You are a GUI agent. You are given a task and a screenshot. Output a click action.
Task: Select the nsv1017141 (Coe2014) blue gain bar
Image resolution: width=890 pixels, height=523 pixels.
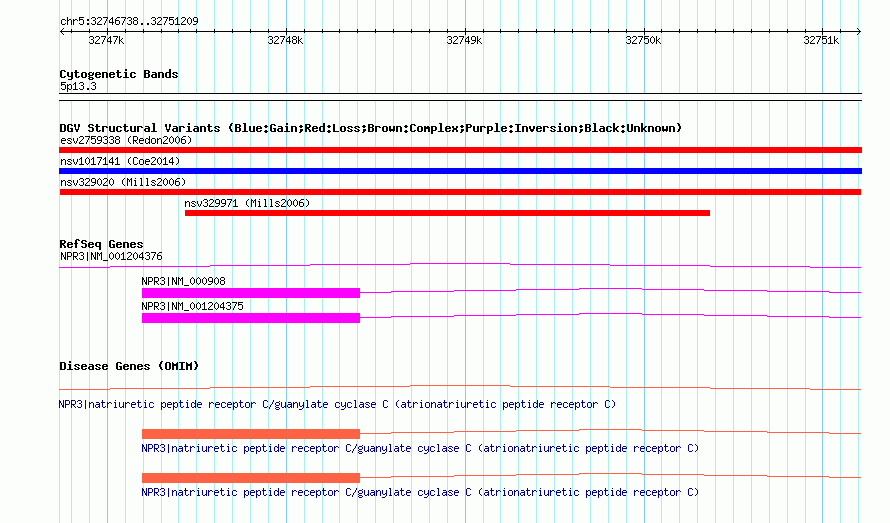tap(460, 171)
